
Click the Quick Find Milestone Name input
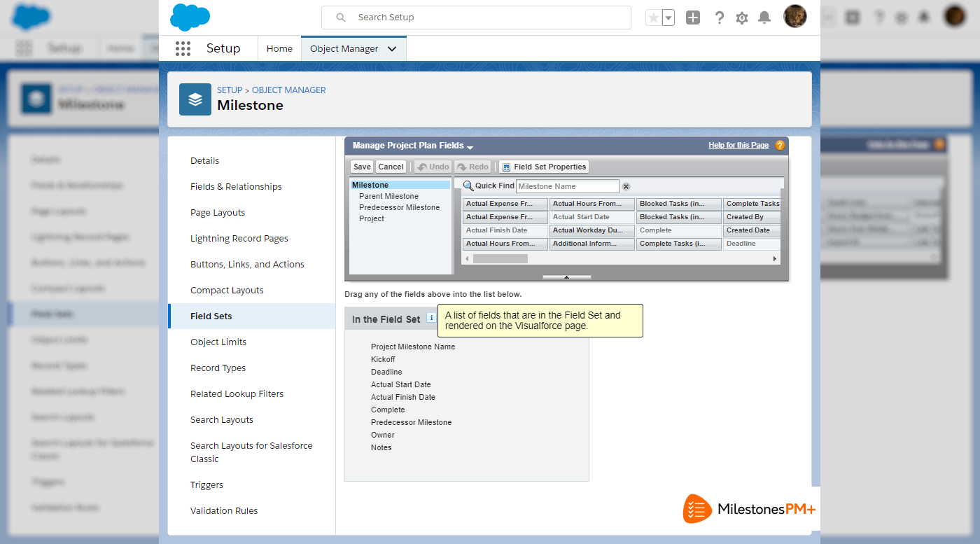(568, 186)
